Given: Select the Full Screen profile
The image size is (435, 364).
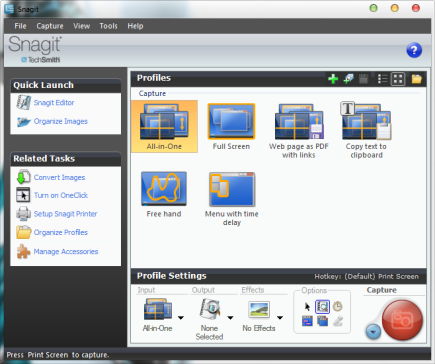Looking at the screenshot, I should (x=231, y=126).
